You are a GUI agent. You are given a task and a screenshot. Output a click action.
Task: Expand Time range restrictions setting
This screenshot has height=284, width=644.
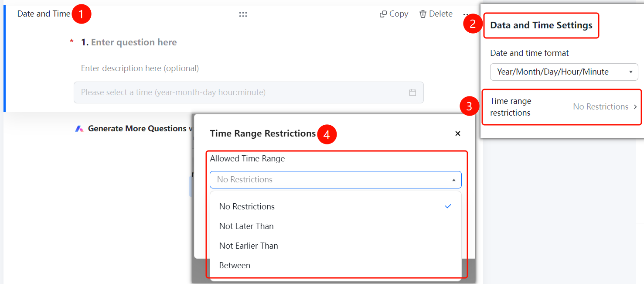562,107
